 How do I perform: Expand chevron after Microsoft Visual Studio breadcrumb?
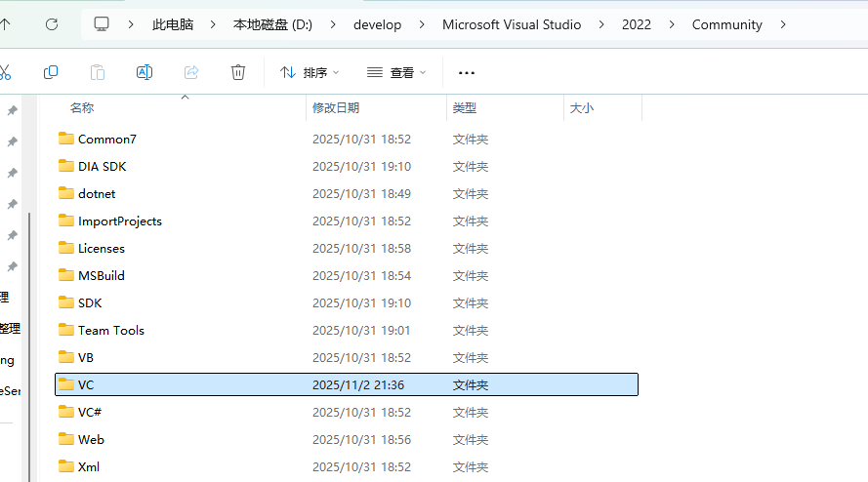tap(601, 24)
